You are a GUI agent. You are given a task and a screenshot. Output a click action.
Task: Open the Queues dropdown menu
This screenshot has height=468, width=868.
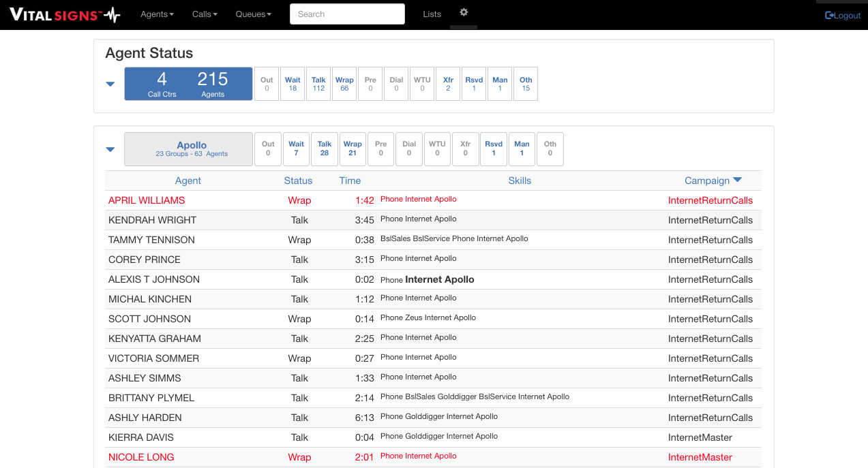253,14
